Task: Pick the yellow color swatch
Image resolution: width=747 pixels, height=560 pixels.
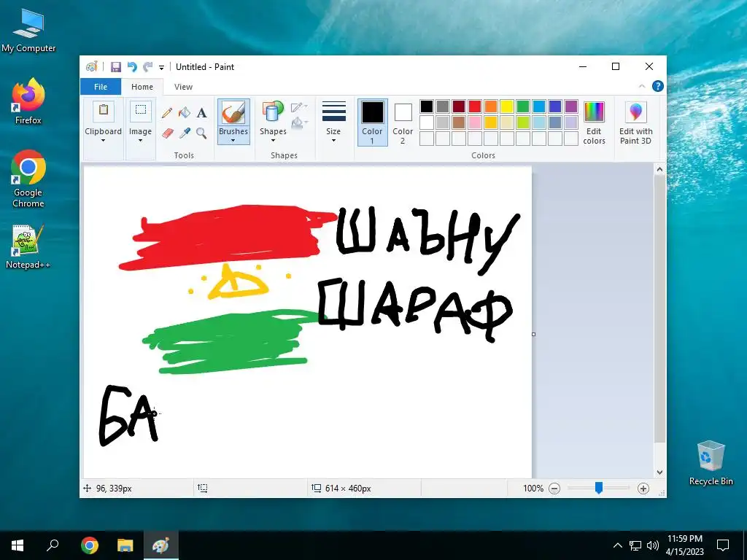Action: (507, 106)
